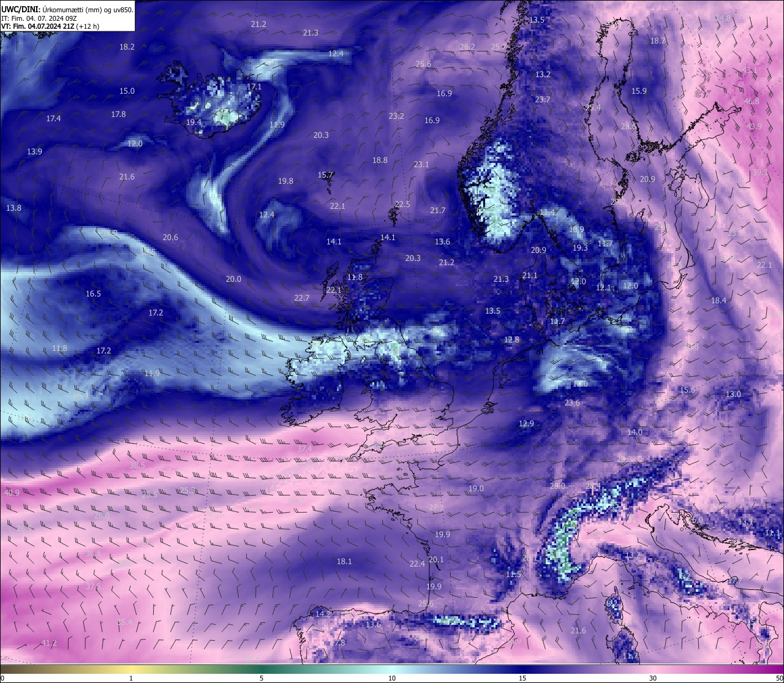Click the 13.9 value on the map
784x683 pixels.
(x=34, y=151)
